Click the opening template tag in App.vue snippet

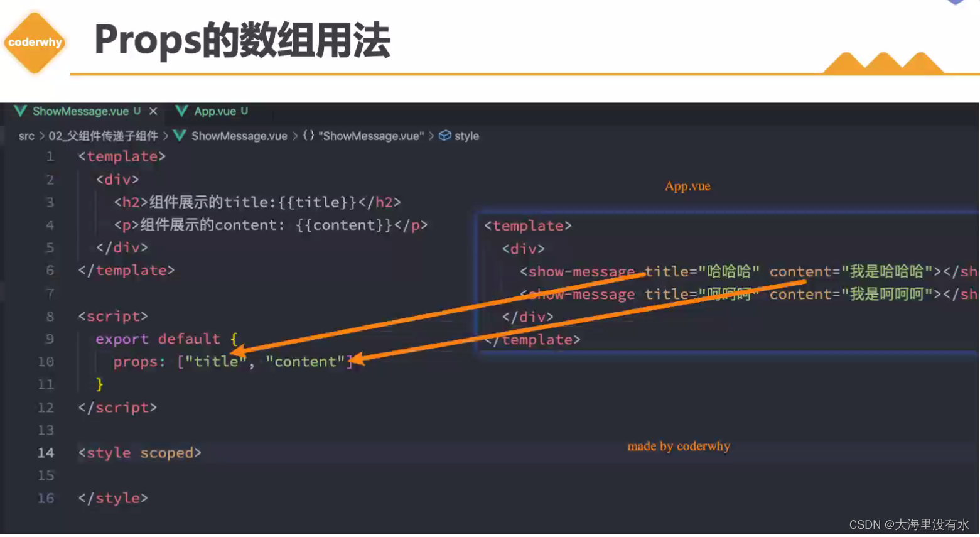tap(528, 225)
